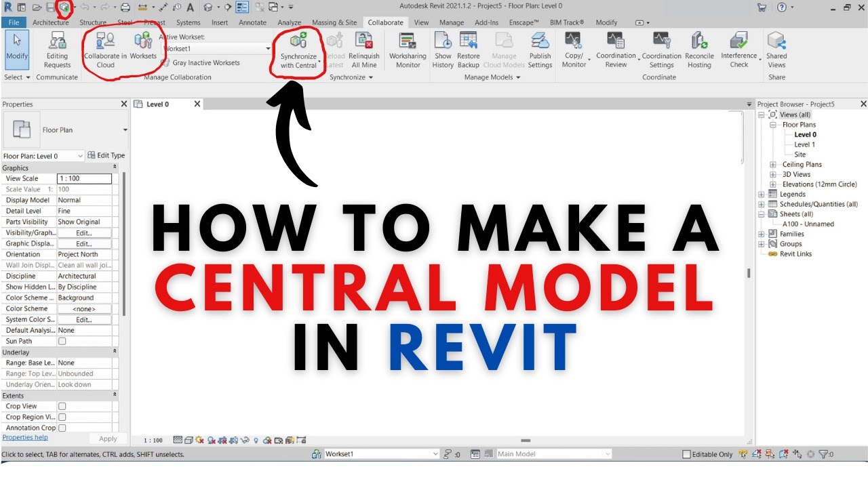The image size is (868, 488).
Task: Select the Modify tool in ribbon
Action: pos(16,49)
